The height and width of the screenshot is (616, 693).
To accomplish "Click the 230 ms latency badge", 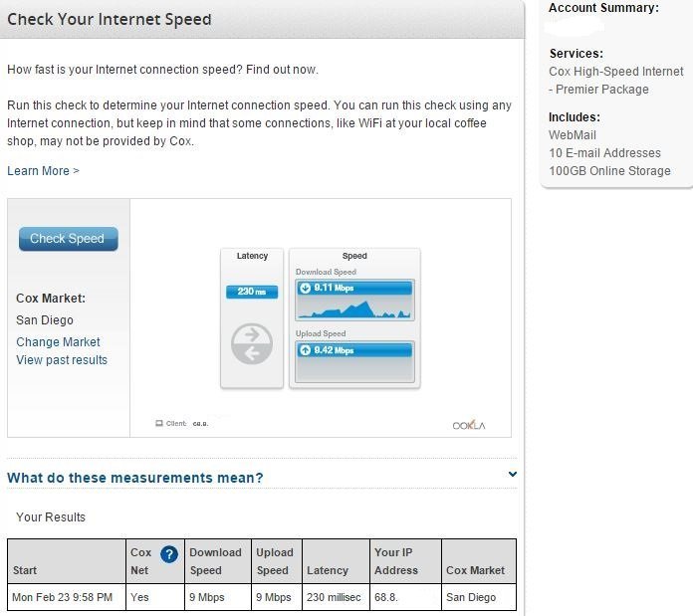I will pos(251,292).
